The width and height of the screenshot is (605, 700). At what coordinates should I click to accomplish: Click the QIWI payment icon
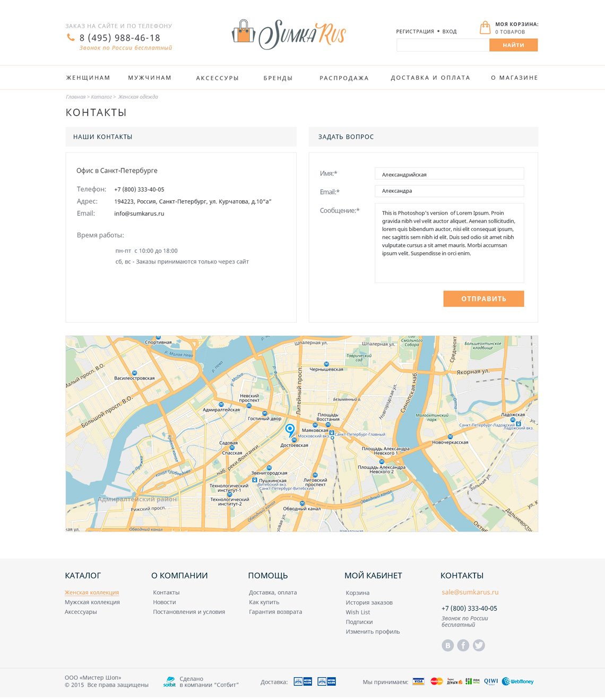[x=491, y=681]
